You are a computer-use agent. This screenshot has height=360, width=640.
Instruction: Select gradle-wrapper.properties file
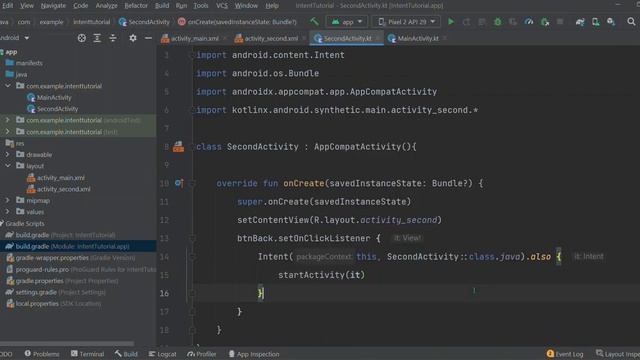[x=70, y=258]
